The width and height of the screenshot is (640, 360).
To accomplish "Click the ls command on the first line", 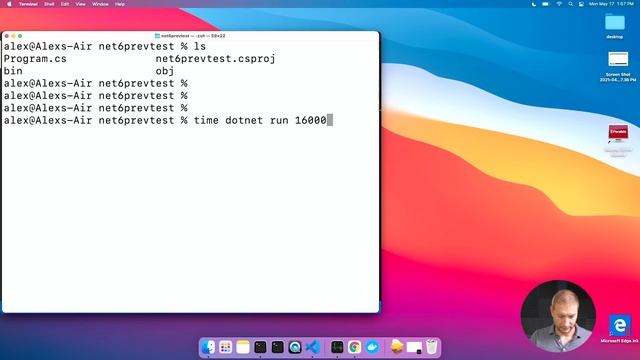I will [x=200, y=47].
